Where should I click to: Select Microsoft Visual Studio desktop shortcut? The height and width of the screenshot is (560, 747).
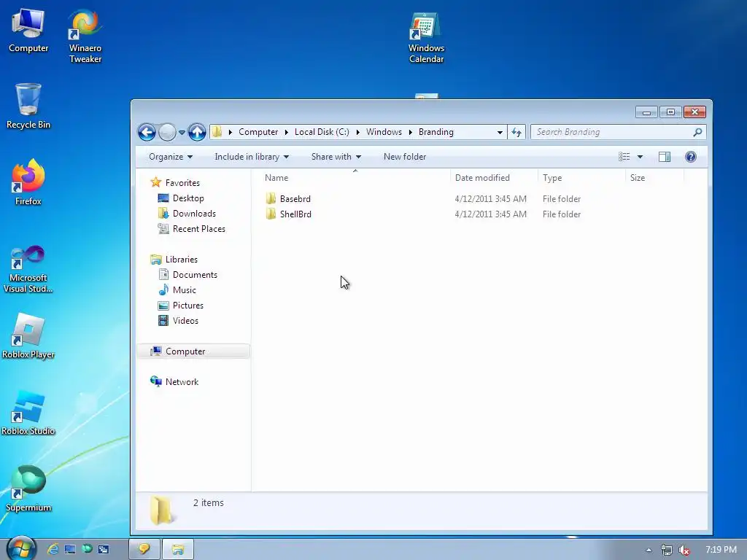coord(28,270)
